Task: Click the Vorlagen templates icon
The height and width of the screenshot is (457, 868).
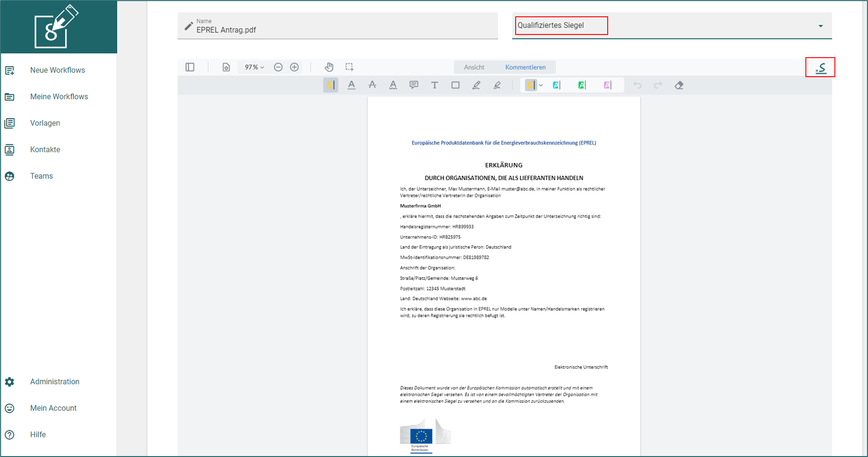Action: coord(10,123)
